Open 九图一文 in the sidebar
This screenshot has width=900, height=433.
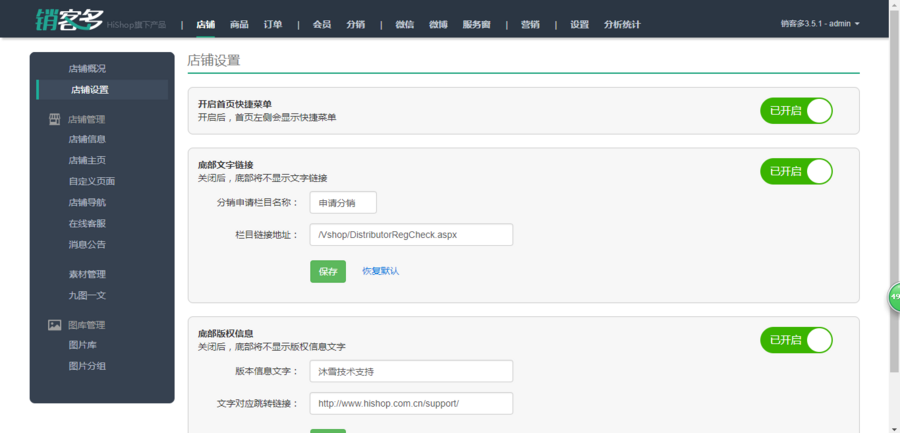pyautogui.click(x=87, y=296)
